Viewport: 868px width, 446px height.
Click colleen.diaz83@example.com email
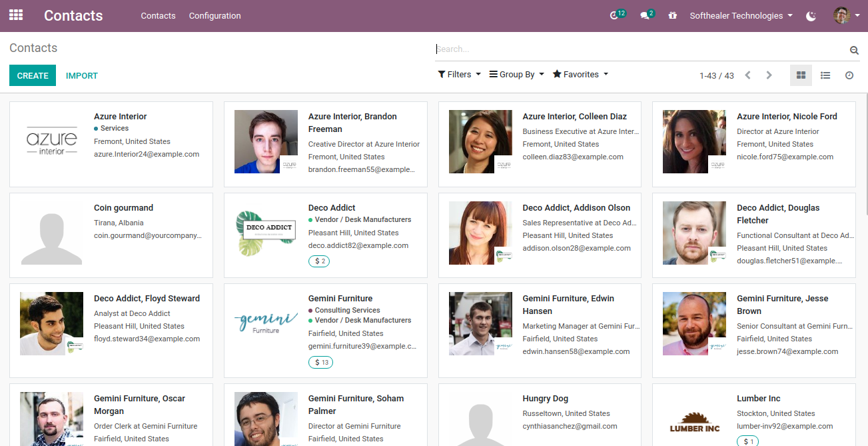pyautogui.click(x=573, y=157)
